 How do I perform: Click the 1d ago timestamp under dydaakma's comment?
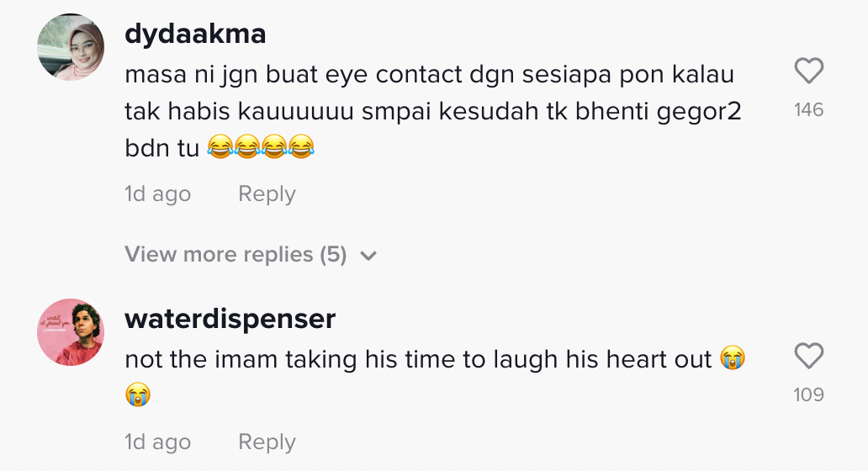(x=157, y=194)
